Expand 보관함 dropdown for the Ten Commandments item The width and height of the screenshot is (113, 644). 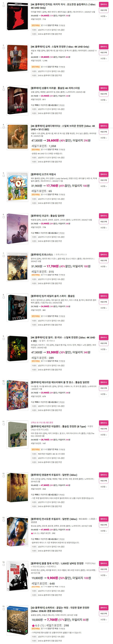coord(103,58)
